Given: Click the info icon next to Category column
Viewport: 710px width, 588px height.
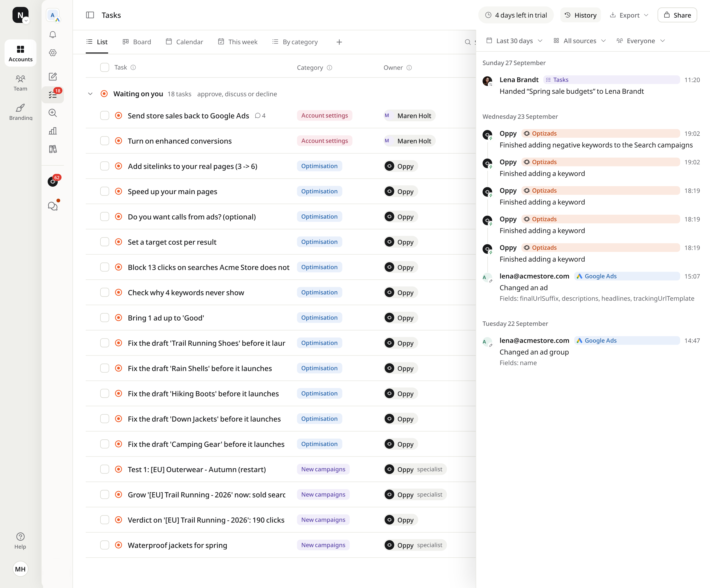Looking at the screenshot, I should click(x=330, y=68).
